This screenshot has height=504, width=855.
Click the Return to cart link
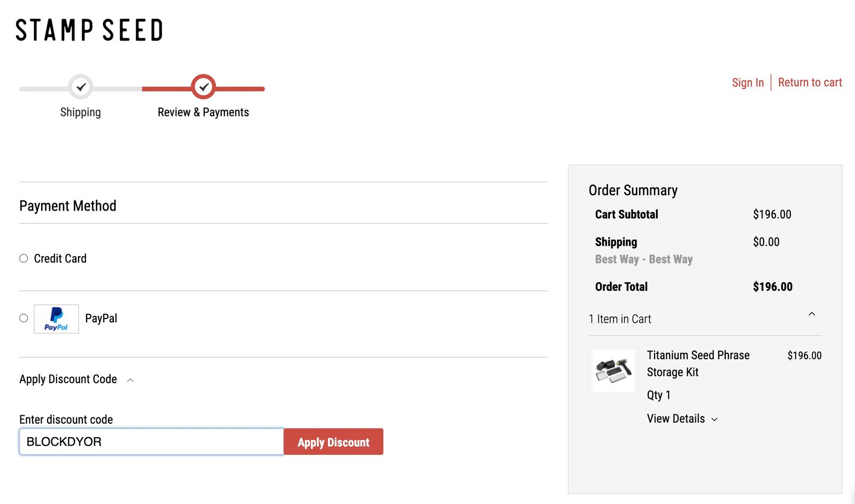810,83
